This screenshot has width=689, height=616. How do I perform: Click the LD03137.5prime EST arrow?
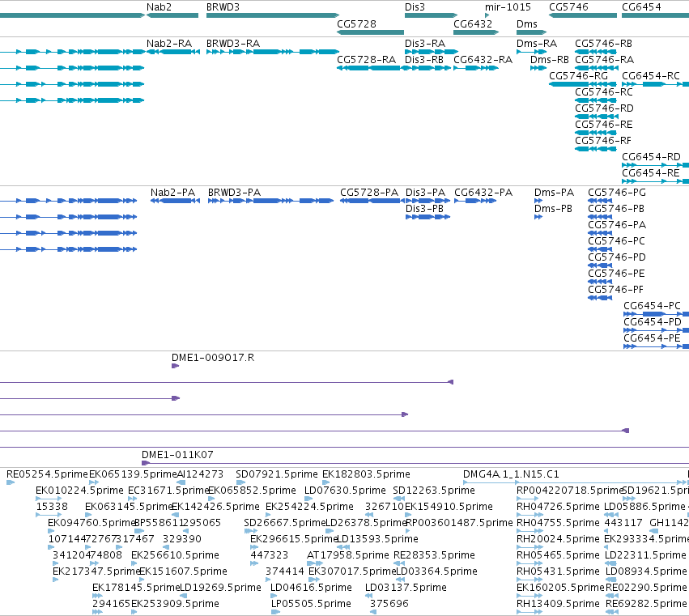point(368,597)
